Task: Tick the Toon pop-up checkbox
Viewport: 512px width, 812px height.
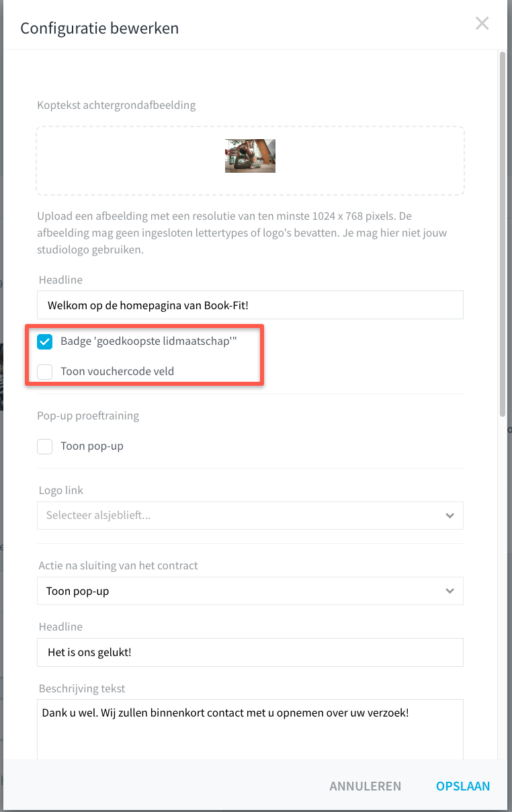Action: pos(45,446)
